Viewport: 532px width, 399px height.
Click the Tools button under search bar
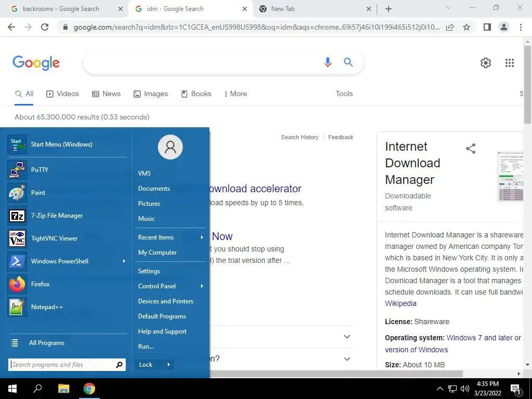(344, 94)
